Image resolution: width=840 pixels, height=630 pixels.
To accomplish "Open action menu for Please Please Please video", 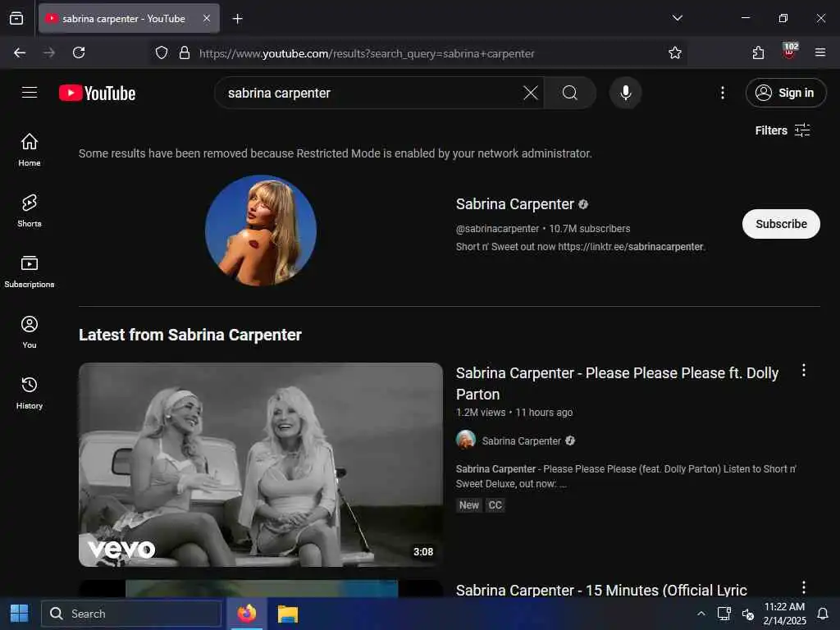I will click(x=804, y=370).
